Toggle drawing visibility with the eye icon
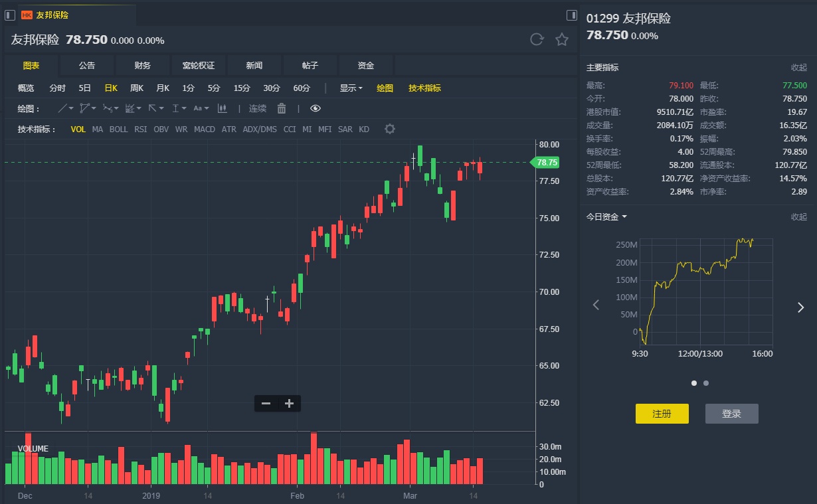817x504 pixels. (x=316, y=108)
